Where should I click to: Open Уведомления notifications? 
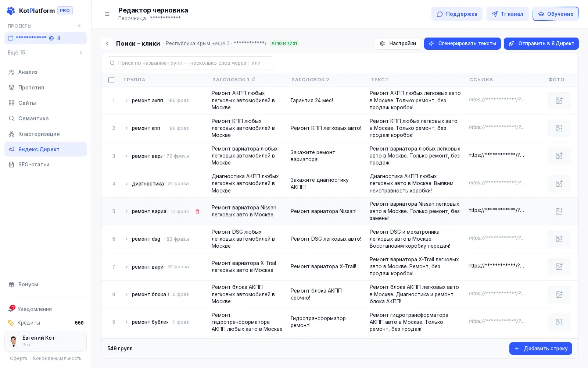(x=46, y=309)
